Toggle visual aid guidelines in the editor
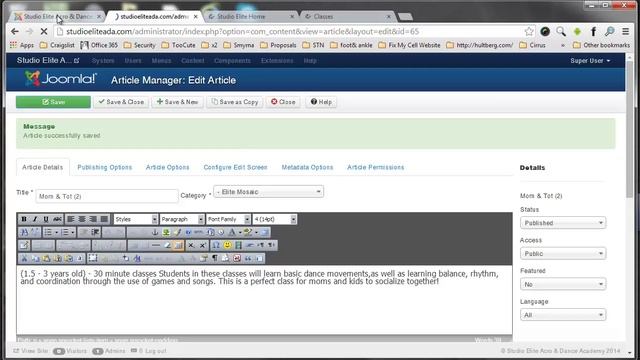Viewport: 640px width, 360px height. 178,245
